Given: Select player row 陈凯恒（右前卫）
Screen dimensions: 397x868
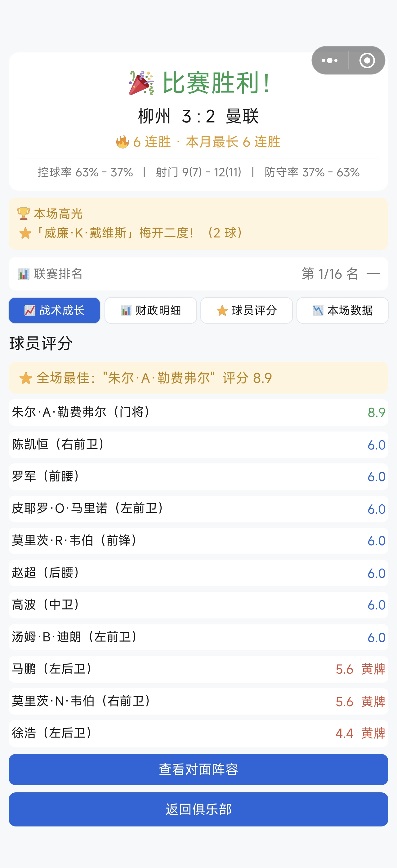Looking at the screenshot, I should (x=198, y=445).
